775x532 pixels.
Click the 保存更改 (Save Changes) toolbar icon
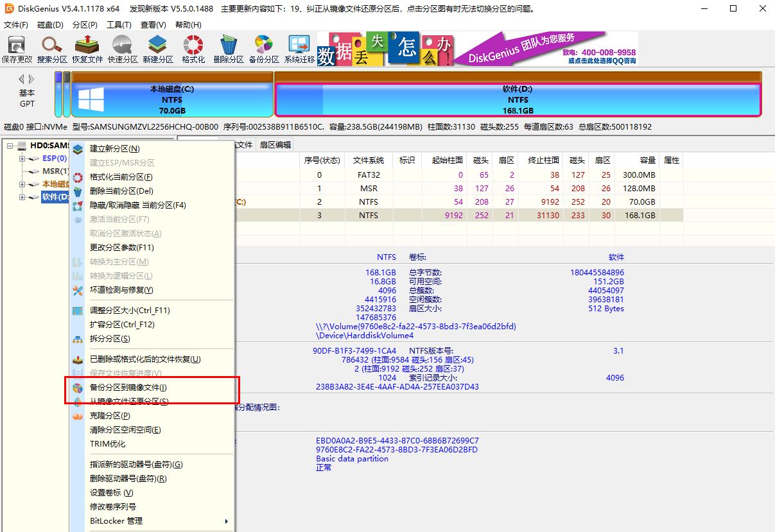(17, 49)
